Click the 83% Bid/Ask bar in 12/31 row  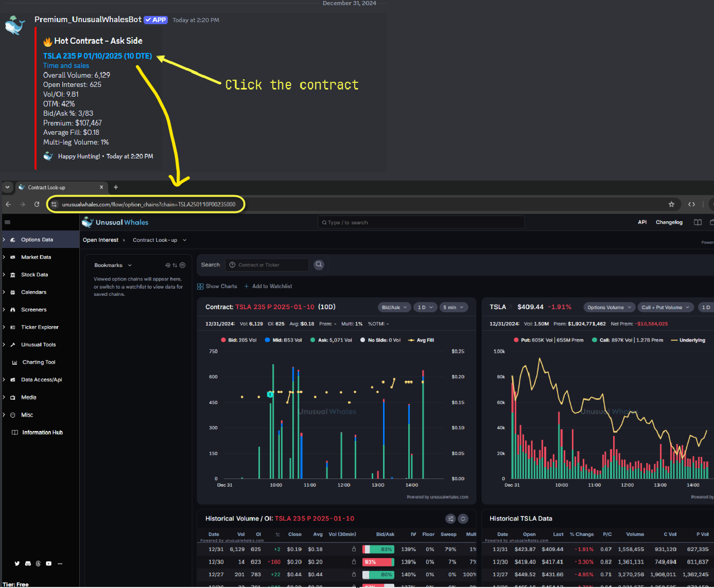click(378, 549)
